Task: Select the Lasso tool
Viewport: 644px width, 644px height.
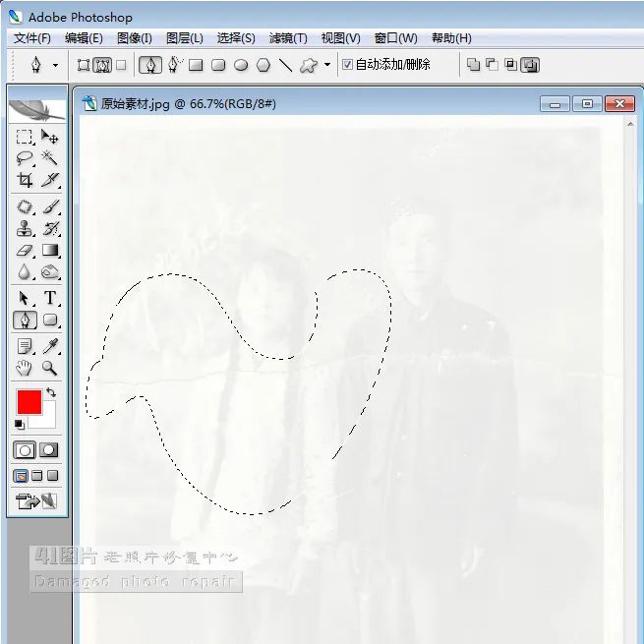Action: coord(25,158)
